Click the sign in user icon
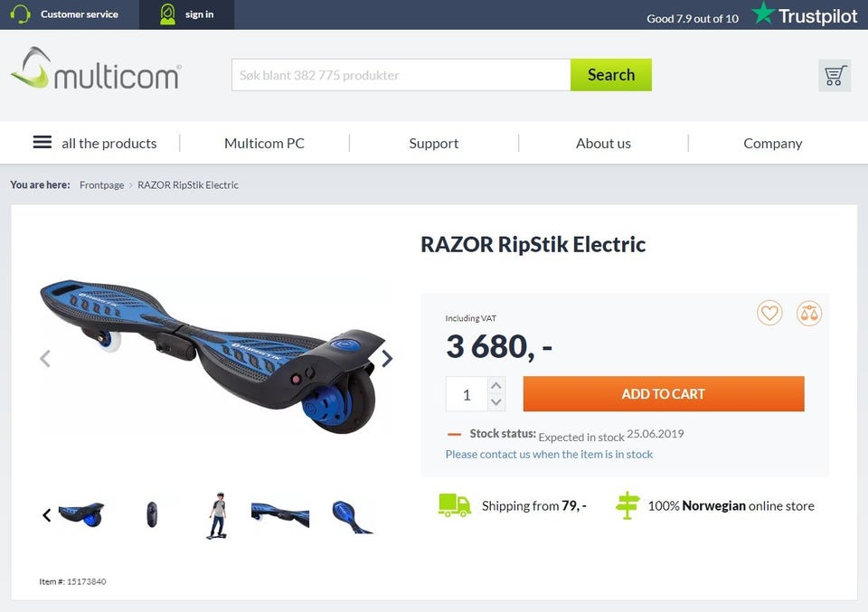Viewport: 868px width, 612px height. tap(167, 14)
